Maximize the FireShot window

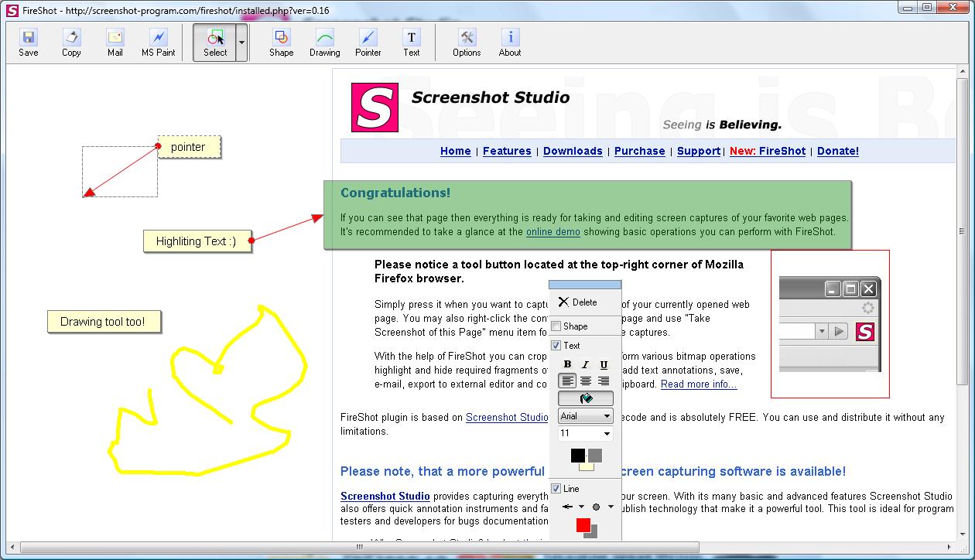point(927,8)
